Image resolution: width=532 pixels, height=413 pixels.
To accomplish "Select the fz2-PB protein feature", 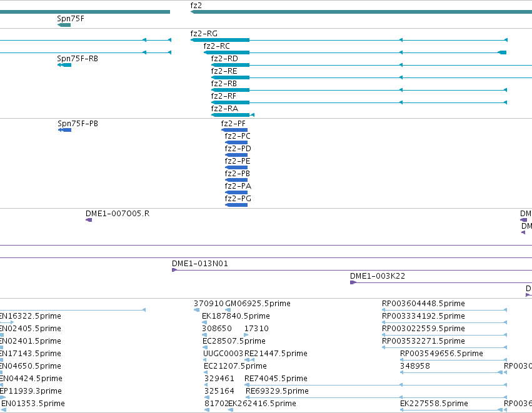I will point(236,180).
